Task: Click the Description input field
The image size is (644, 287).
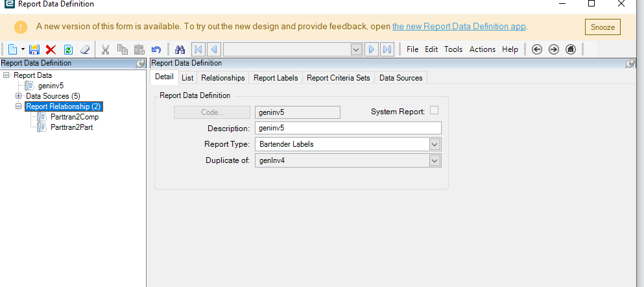Action: 348,128
